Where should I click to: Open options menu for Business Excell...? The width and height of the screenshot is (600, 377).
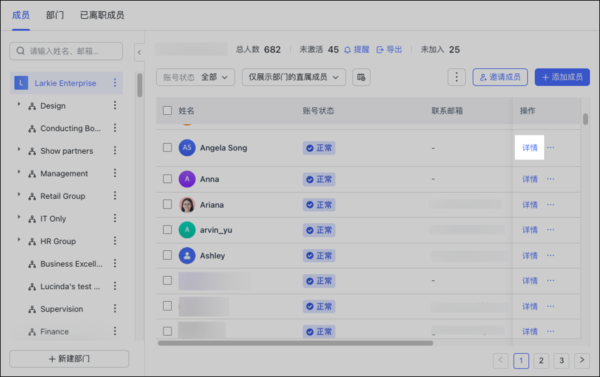click(x=115, y=263)
